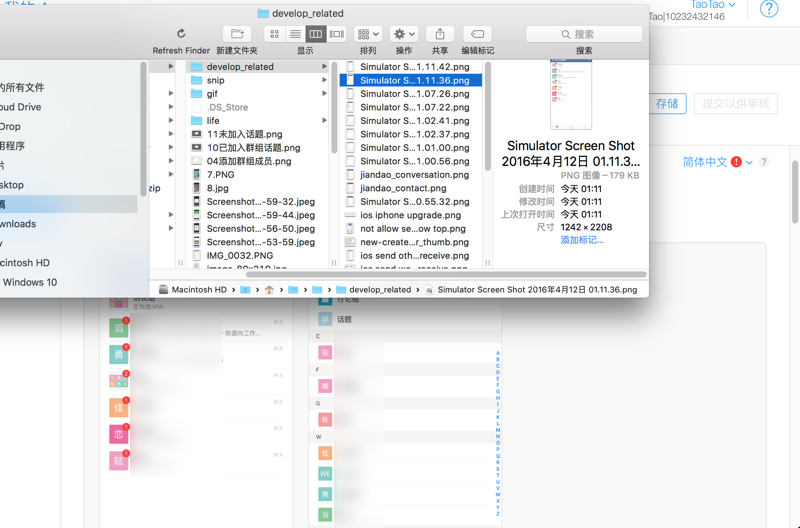800x528 pixels.
Task: Select Simulator S...1.02.41.png file
Action: [x=411, y=121]
